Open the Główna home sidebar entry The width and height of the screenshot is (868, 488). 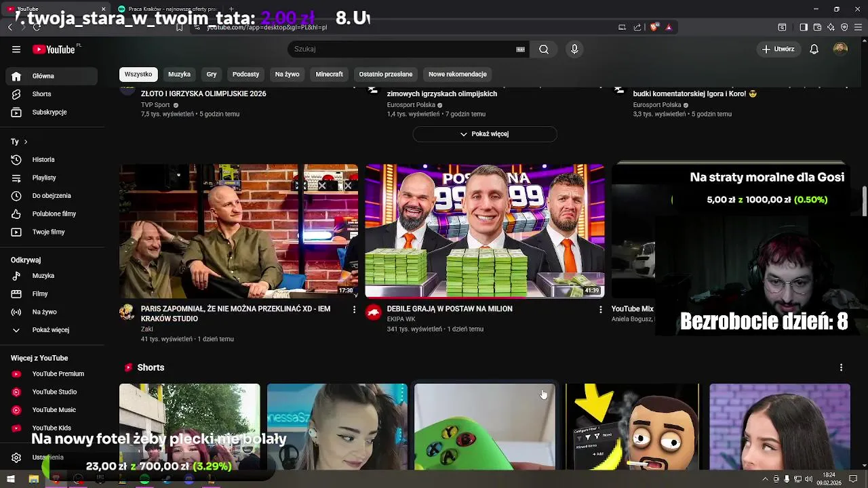[52, 76]
